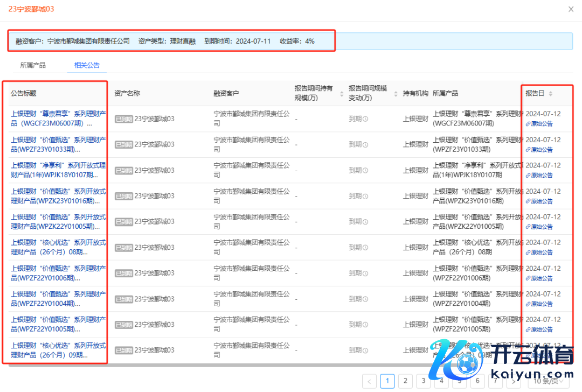Click clock icon beside 到期 in first row
This screenshot has height=392, width=582.
365,119
